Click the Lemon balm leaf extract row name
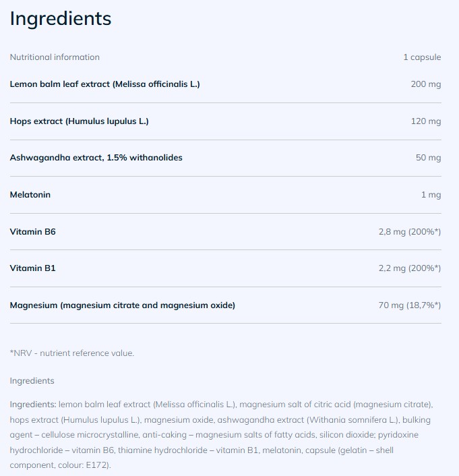 (x=104, y=84)
